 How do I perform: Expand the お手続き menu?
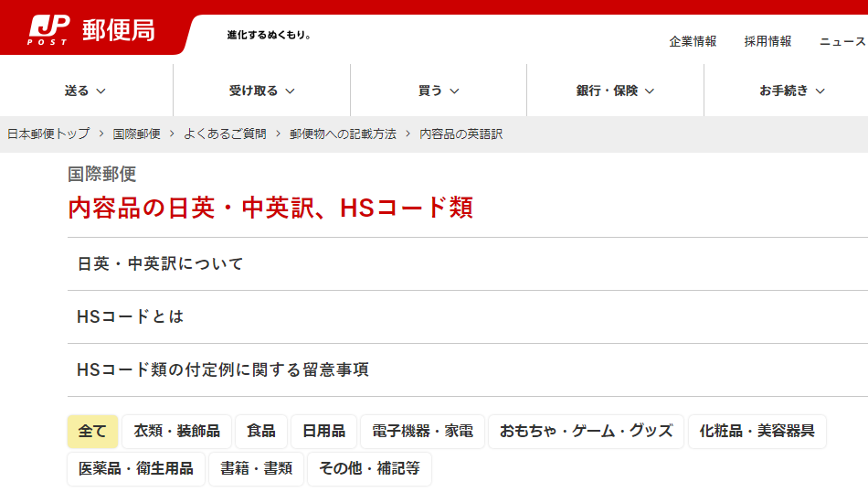point(791,91)
